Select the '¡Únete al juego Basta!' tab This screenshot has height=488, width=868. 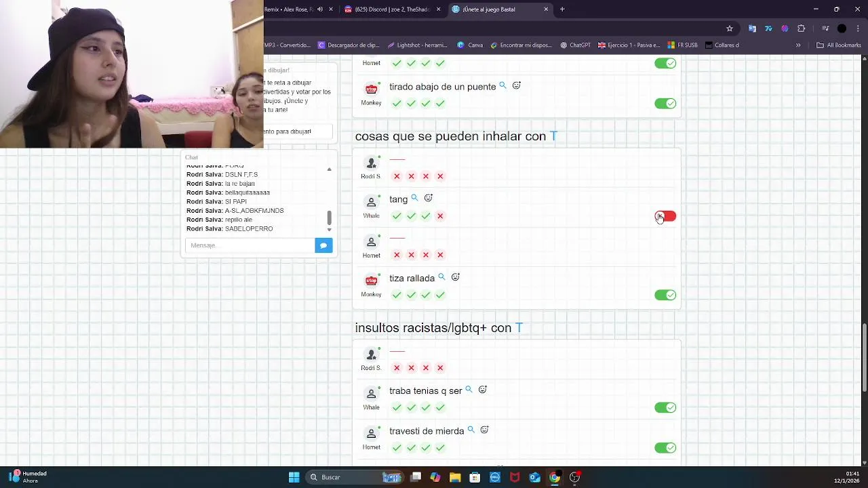(499, 9)
